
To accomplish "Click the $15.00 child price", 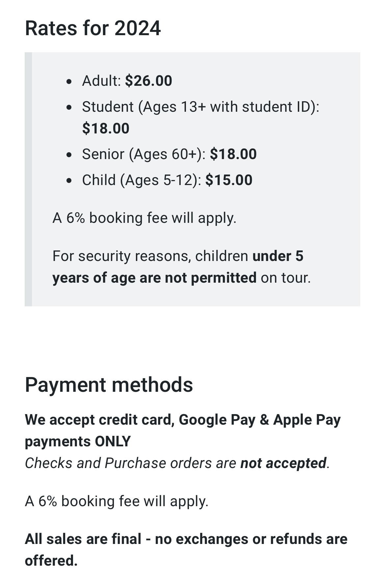I will (229, 180).
